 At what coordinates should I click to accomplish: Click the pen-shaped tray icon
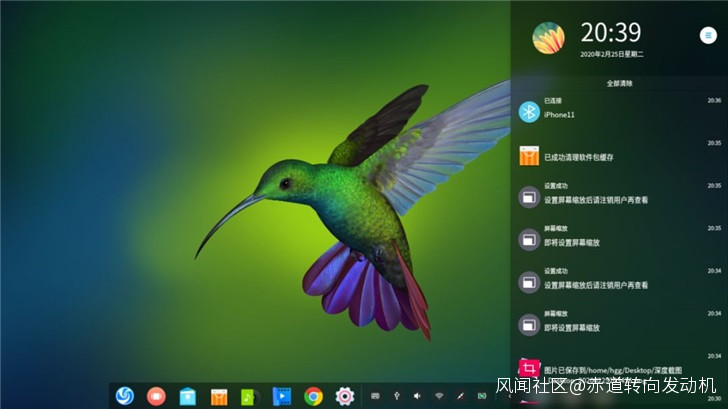tap(461, 396)
